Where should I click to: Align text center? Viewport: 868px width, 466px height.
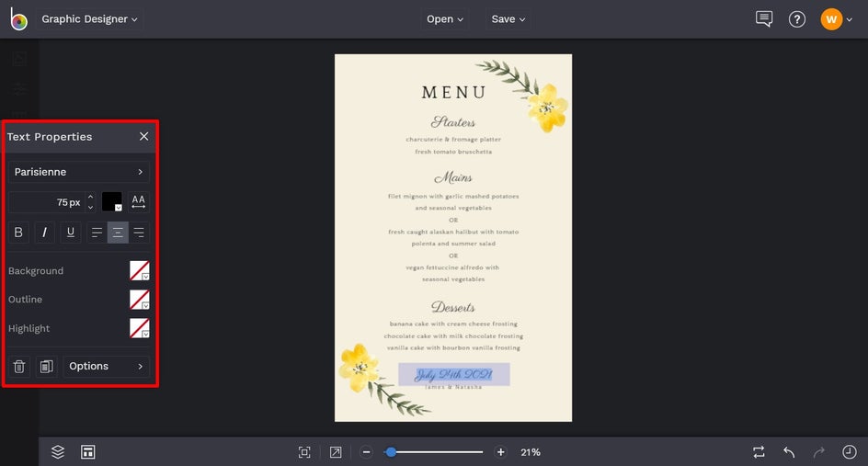pos(118,233)
